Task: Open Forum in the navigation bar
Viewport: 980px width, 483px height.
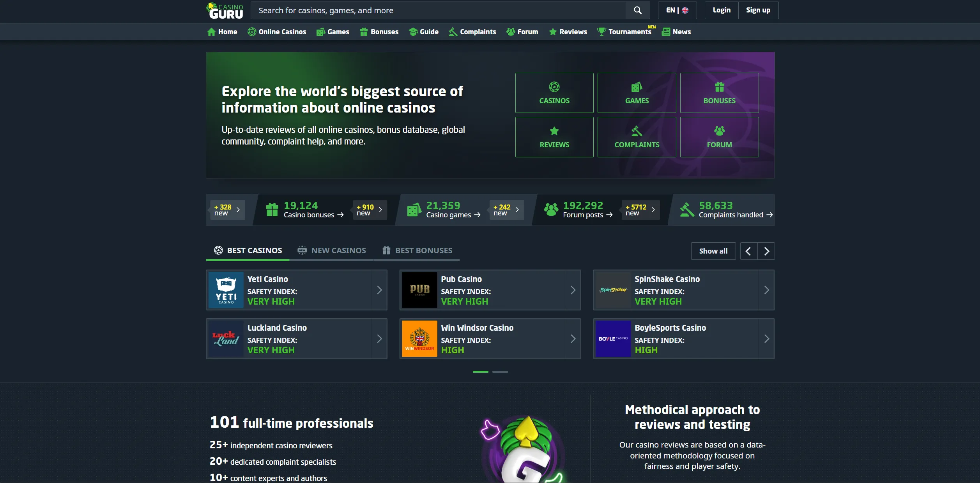Action: tap(522, 32)
